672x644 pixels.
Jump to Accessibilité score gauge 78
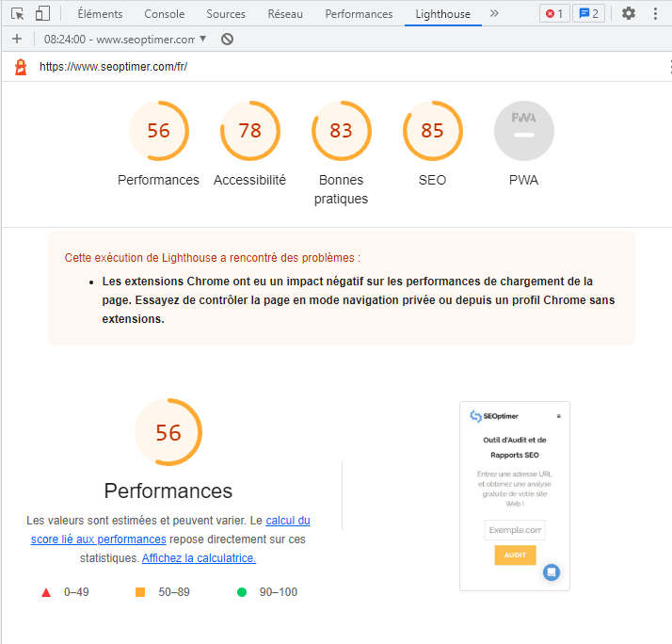(x=249, y=131)
